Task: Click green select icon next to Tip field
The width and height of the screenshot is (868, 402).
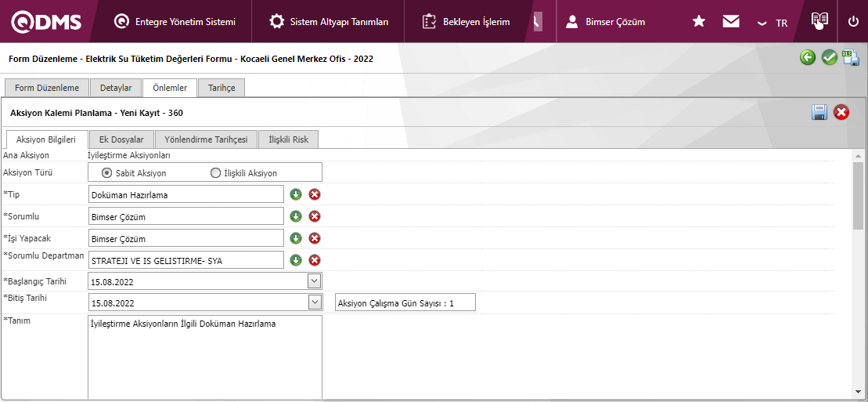Action: click(296, 194)
